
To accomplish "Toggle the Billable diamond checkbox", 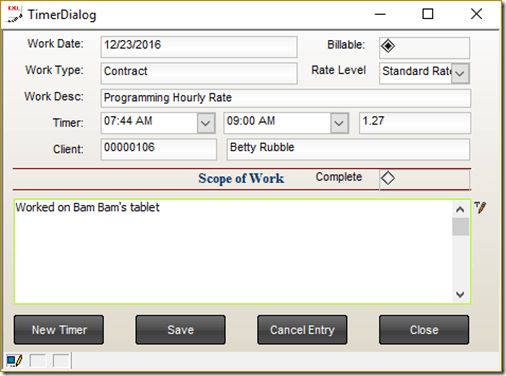I will 388,46.
